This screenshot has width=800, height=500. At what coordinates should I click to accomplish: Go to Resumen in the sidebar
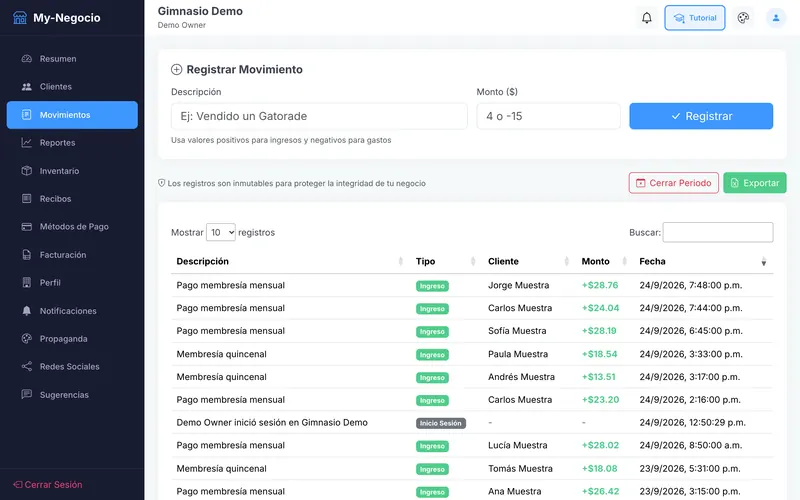pyautogui.click(x=72, y=59)
